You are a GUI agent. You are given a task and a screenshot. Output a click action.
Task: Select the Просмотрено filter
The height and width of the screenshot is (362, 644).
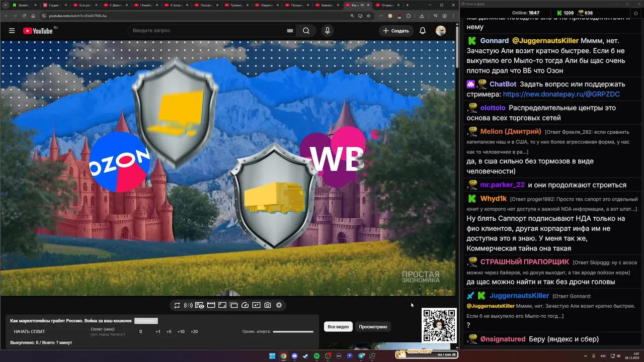[373, 327]
